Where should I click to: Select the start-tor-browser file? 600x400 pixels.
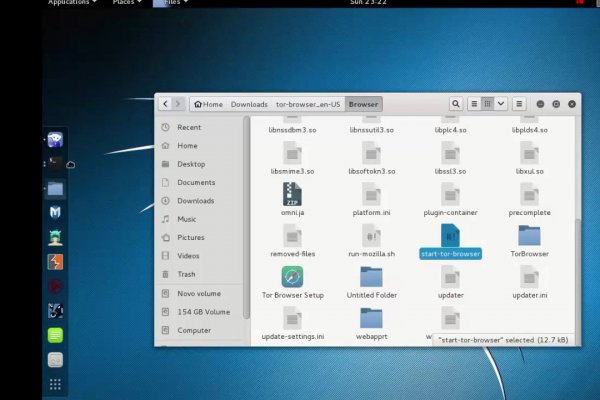[450, 237]
